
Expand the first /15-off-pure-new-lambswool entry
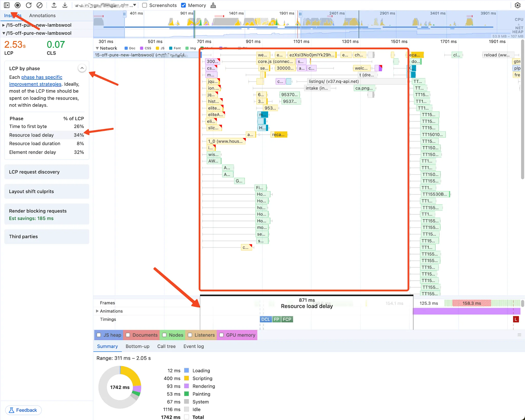pyautogui.click(x=4, y=25)
